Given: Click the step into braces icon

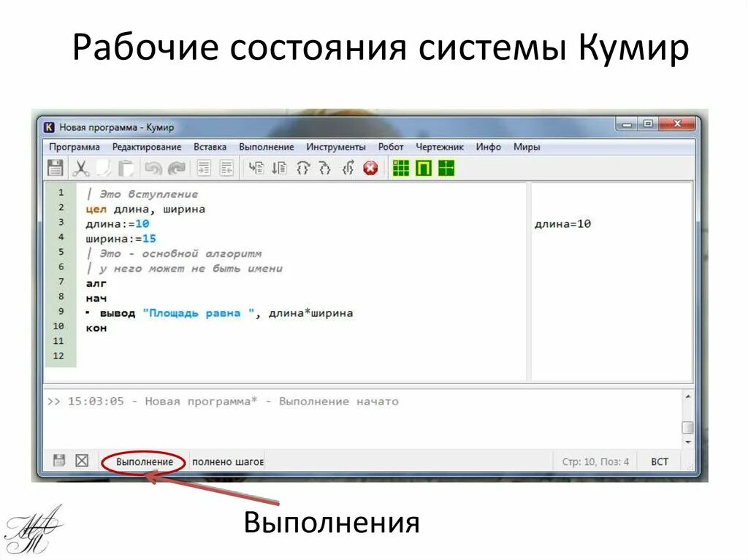Looking at the screenshot, I should click(x=325, y=168).
